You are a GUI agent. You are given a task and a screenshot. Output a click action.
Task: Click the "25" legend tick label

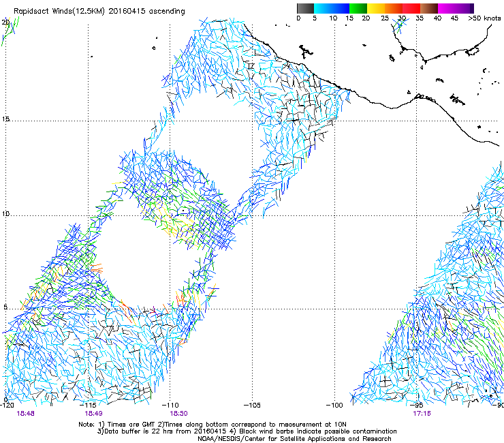point(384,18)
